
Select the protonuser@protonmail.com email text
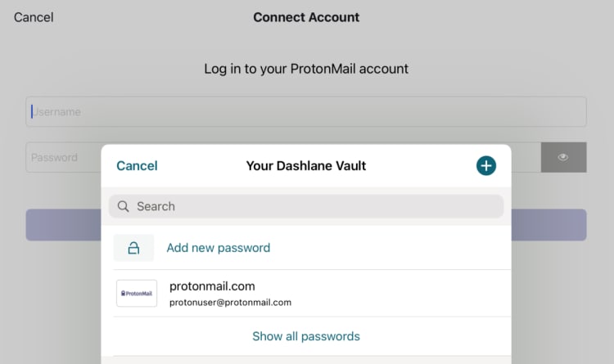tap(230, 303)
